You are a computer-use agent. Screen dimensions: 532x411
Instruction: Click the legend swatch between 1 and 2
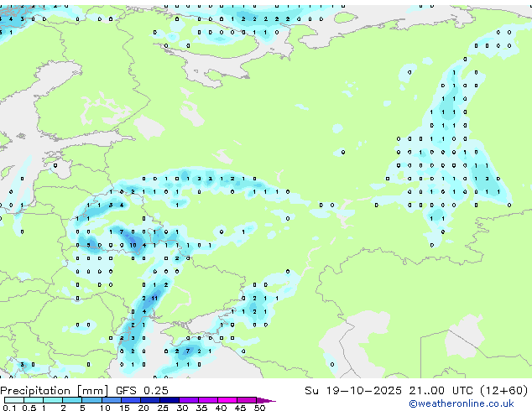click(x=53, y=400)
